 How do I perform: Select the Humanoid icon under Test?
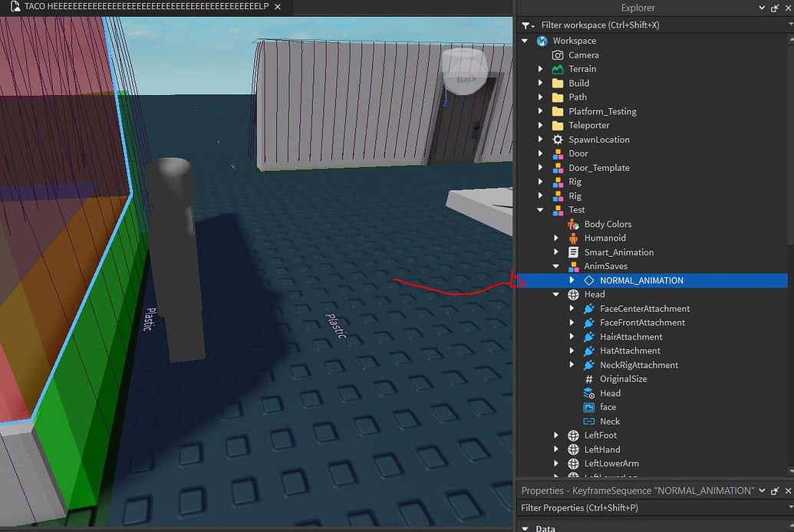click(x=572, y=238)
